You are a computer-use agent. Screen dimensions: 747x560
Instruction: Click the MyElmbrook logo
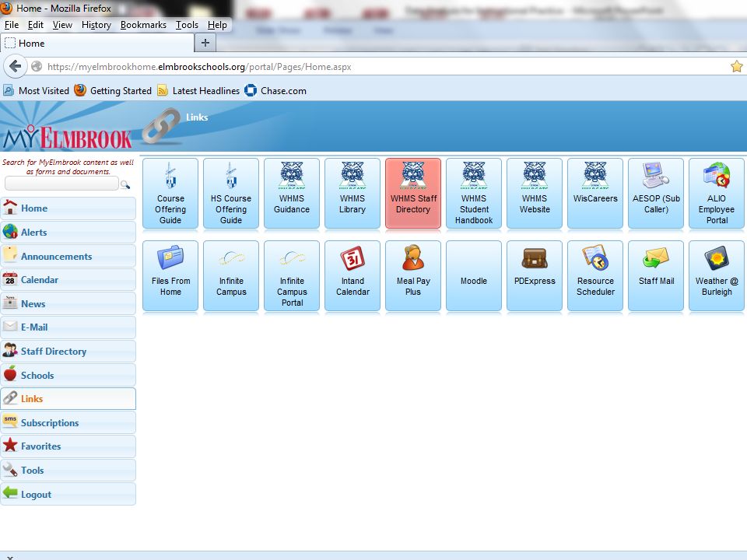click(x=68, y=137)
